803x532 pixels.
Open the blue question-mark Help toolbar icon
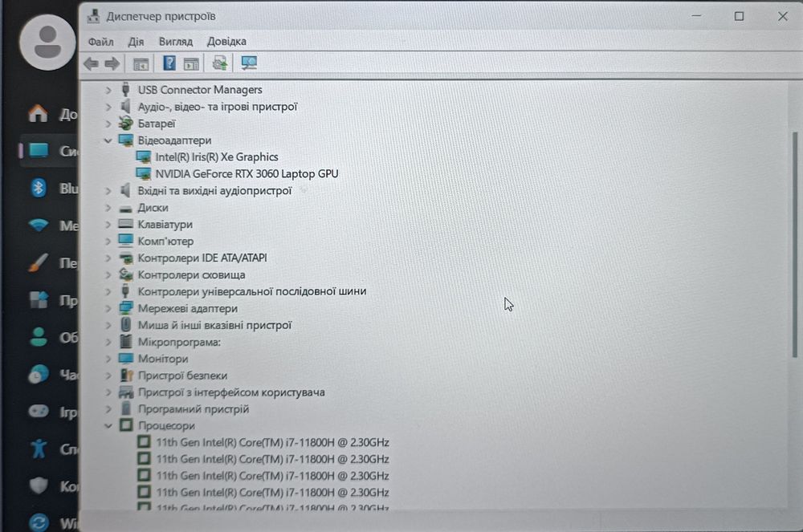coord(169,63)
